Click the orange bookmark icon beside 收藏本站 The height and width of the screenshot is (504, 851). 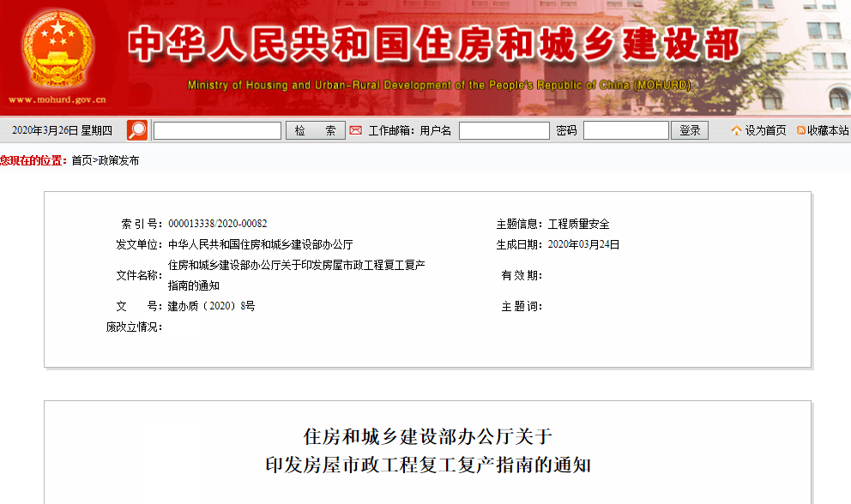pyautogui.click(x=801, y=130)
